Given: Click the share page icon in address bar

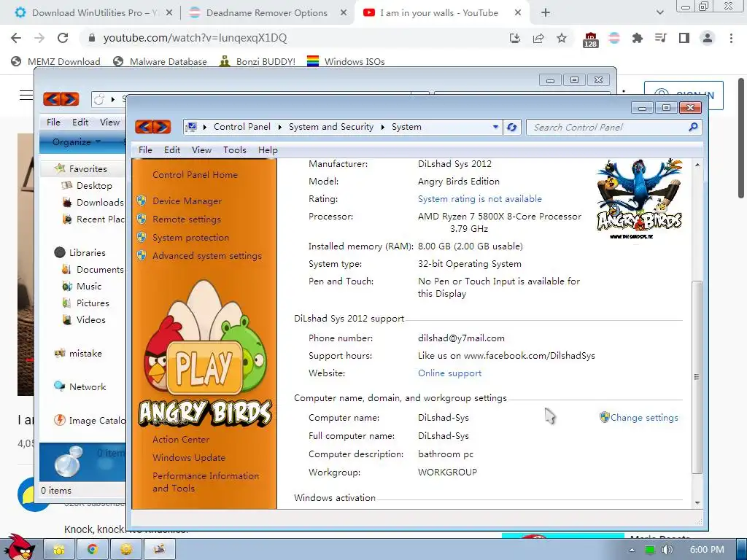Looking at the screenshot, I should 538,38.
